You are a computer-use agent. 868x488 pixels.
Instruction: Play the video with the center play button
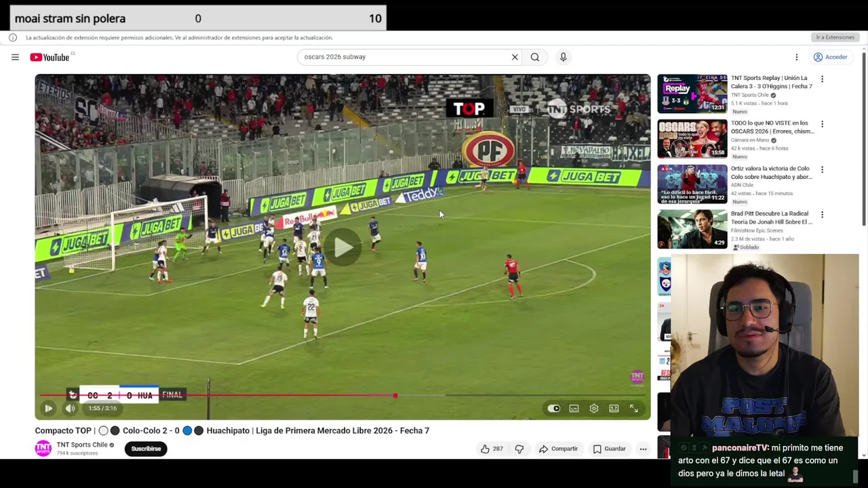coord(342,247)
